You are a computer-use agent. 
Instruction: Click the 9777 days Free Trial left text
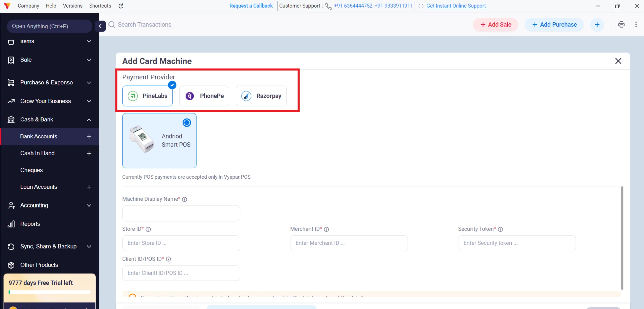(x=41, y=283)
